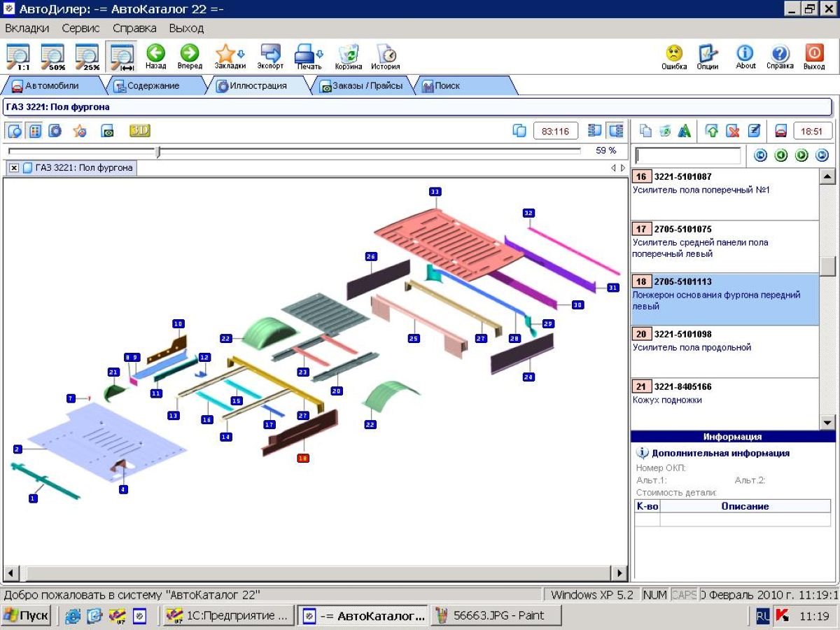The width and height of the screenshot is (840, 630).
Task: Toggle fit-to-width zoom icon
Action: click(x=122, y=57)
